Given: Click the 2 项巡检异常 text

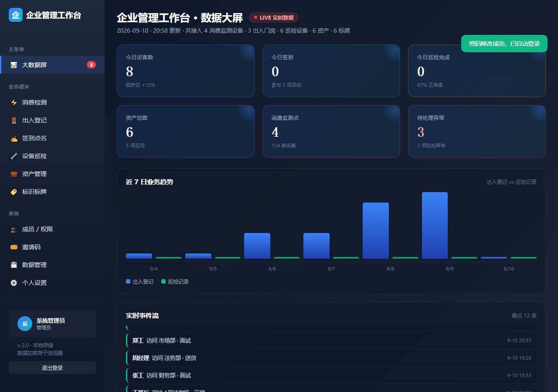Looking at the screenshot, I should point(431,145).
